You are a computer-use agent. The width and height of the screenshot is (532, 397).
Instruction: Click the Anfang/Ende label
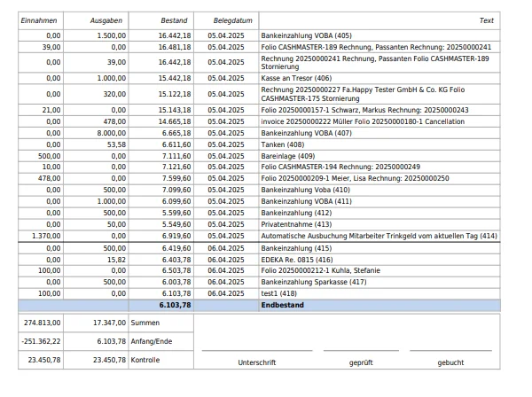pyautogui.click(x=152, y=342)
